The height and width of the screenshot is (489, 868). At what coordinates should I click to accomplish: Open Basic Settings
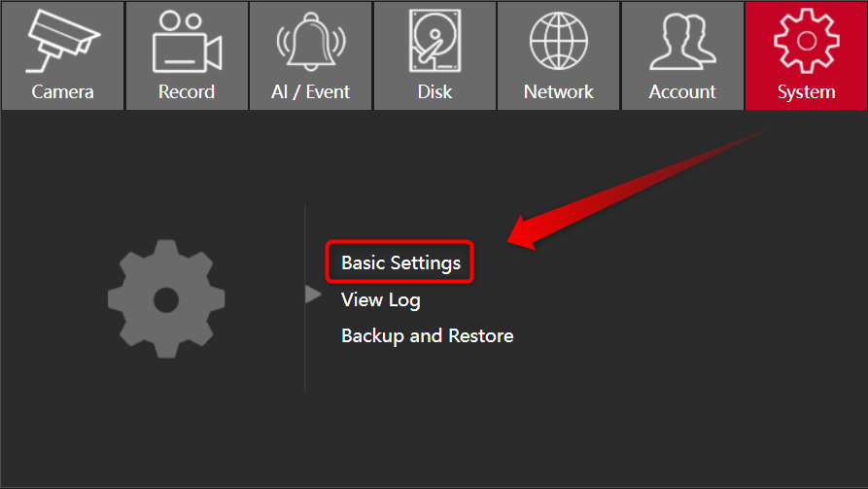point(400,262)
